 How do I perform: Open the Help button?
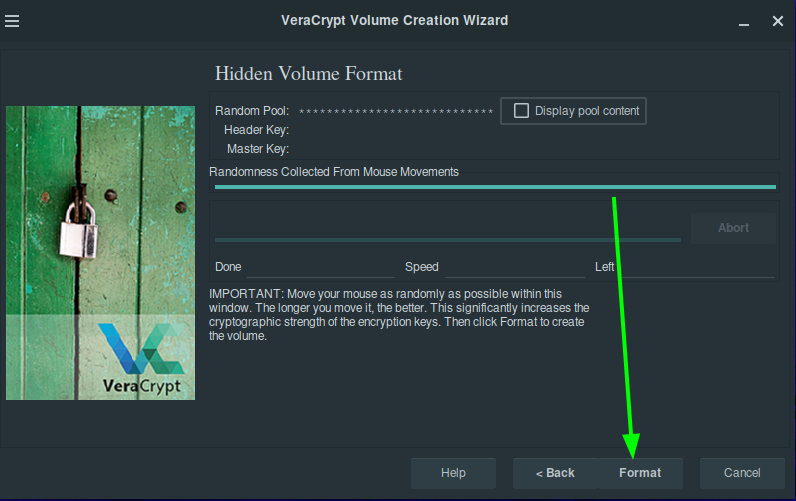point(453,473)
